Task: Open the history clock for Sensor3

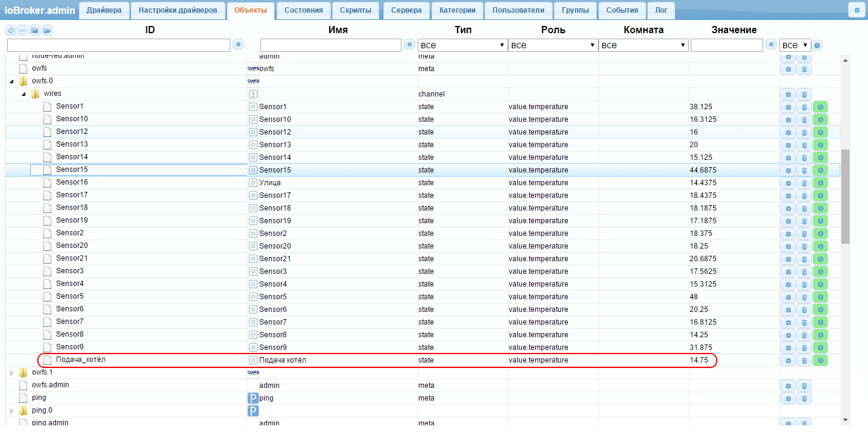Action: [820, 271]
